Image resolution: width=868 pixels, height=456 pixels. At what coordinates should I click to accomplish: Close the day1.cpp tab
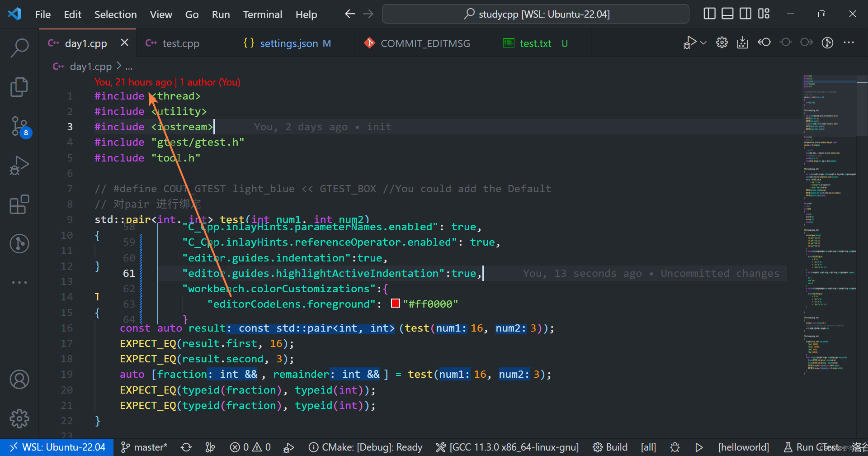click(x=125, y=43)
